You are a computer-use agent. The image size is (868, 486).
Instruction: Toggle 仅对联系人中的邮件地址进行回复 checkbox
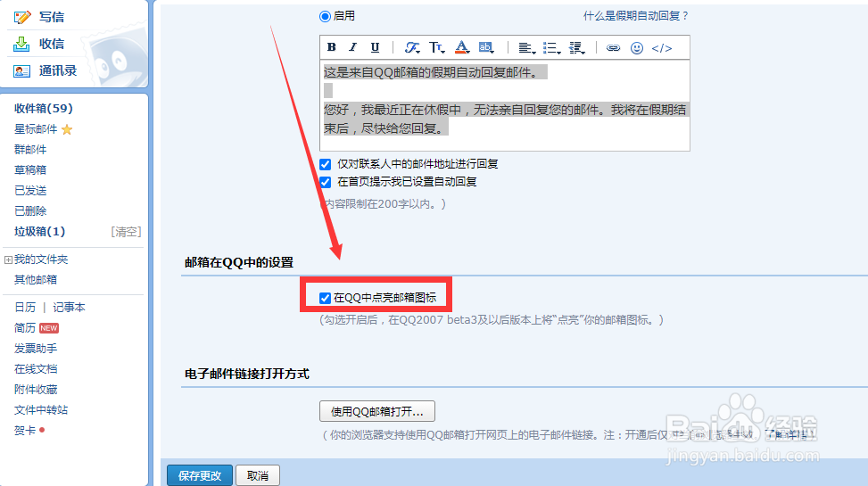(325, 164)
